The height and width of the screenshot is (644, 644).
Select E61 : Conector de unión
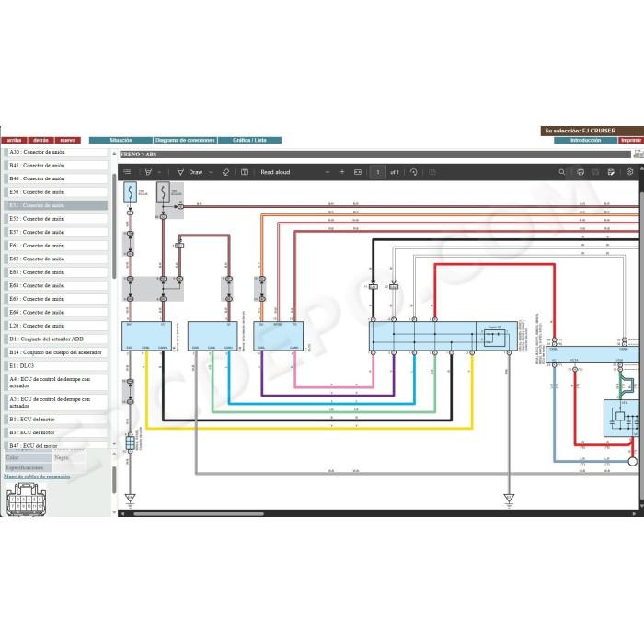(57, 246)
